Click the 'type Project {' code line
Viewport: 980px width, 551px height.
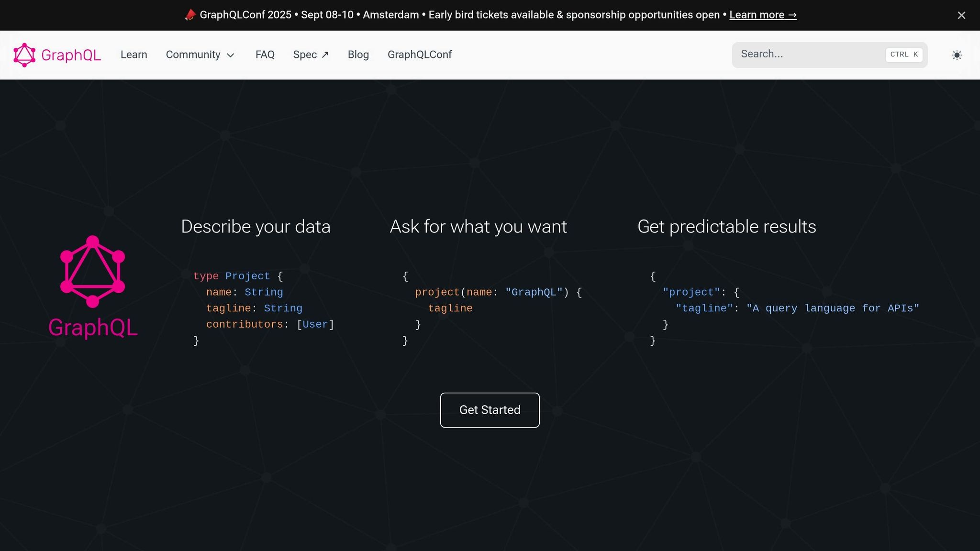(x=238, y=276)
